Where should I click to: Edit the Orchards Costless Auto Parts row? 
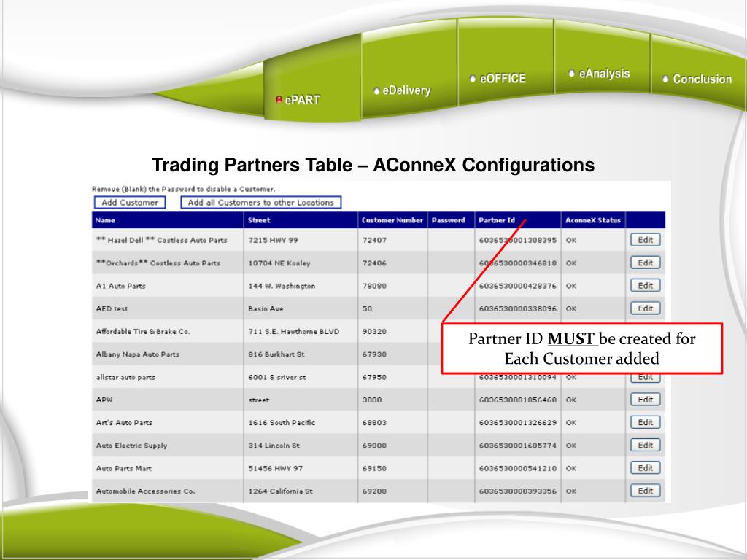[x=645, y=262]
